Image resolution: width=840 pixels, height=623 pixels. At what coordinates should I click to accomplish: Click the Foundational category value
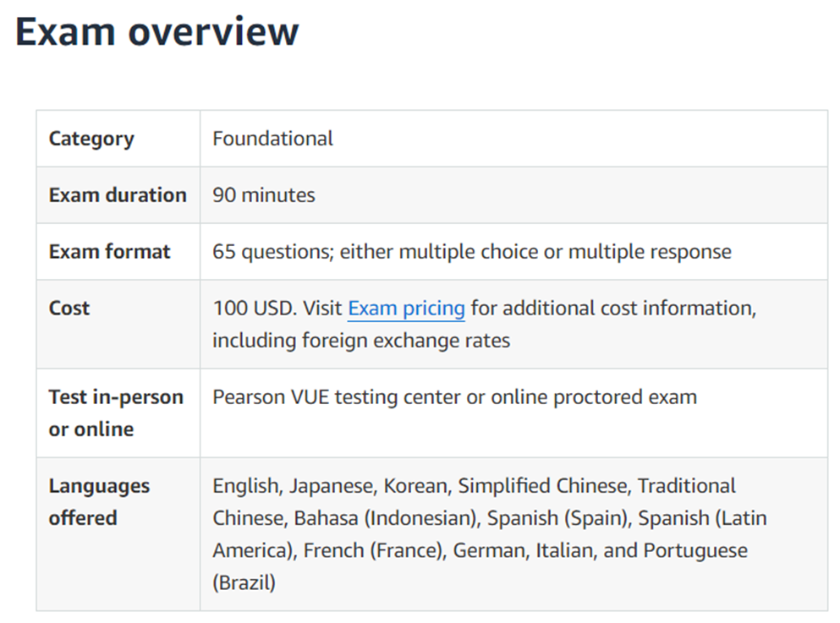[x=272, y=139]
